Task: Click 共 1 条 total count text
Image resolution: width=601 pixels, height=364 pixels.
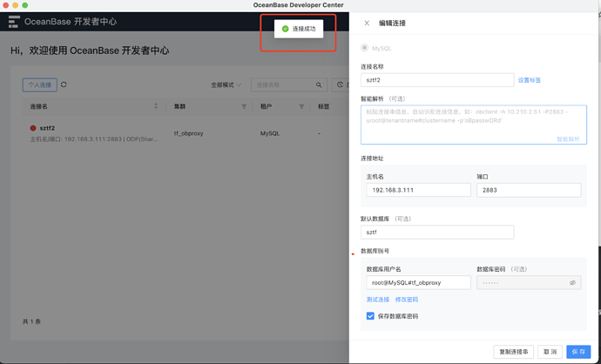Action: coord(32,321)
